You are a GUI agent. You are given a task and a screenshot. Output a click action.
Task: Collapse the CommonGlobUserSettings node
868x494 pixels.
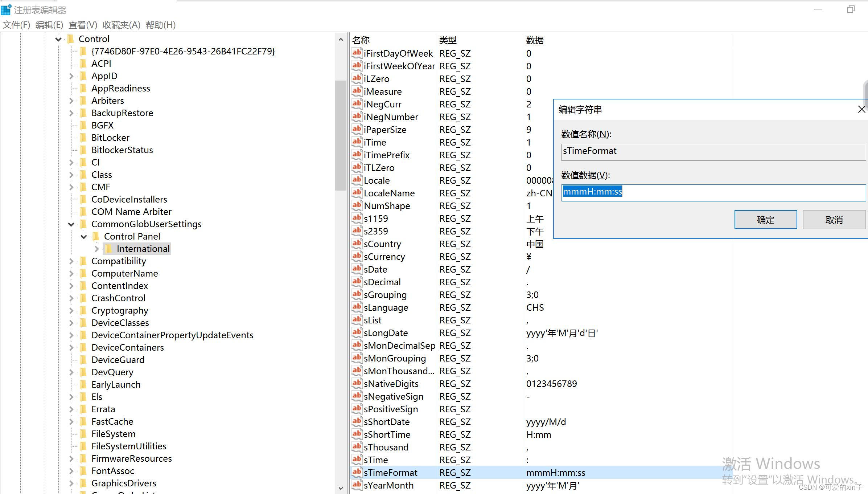[x=71, y=224]
